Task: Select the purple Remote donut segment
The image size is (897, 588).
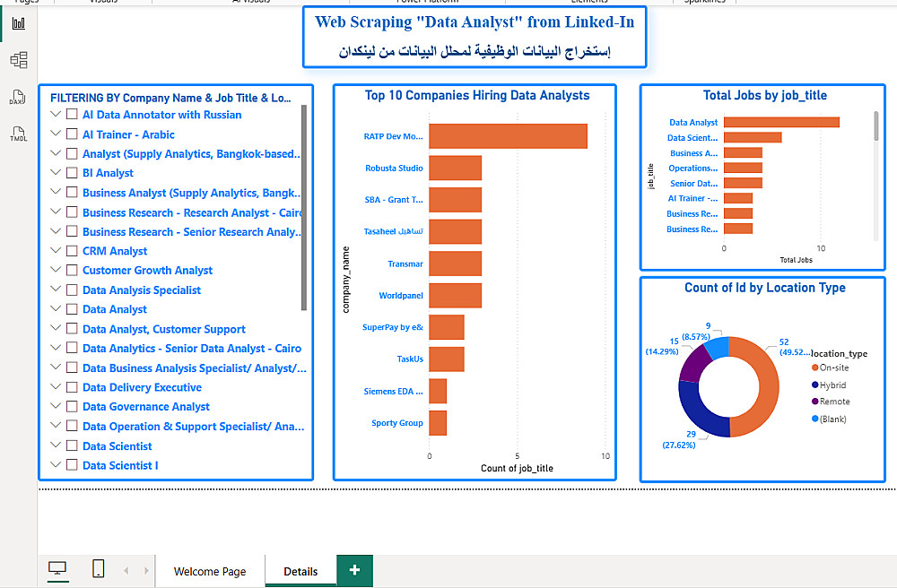Action: [693, 363]
